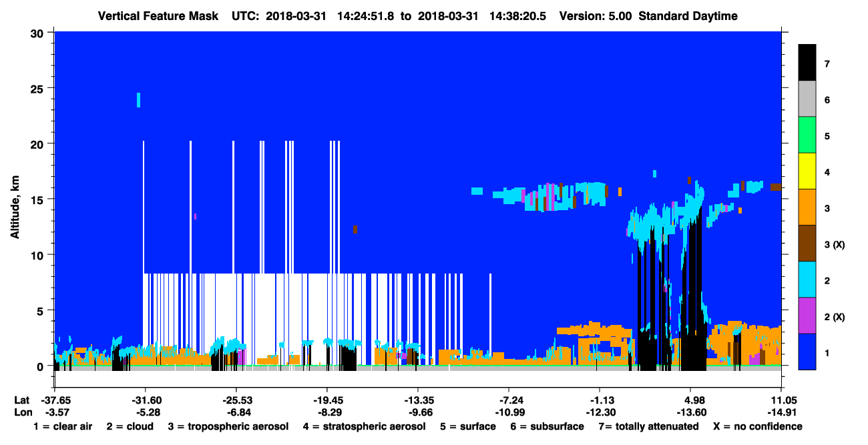Click the longitude value -13.60
This screenshot has width=868, height=445.
(x=691, y=412)
